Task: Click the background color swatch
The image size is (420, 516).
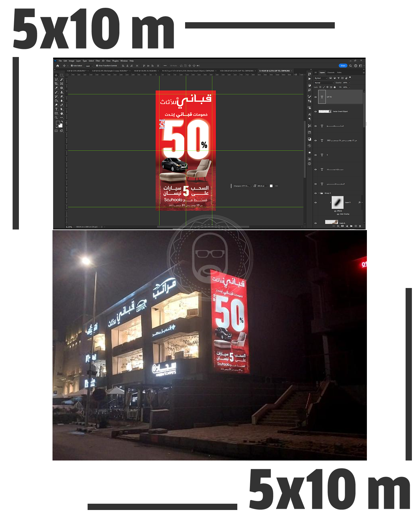Action: (61, 126)
